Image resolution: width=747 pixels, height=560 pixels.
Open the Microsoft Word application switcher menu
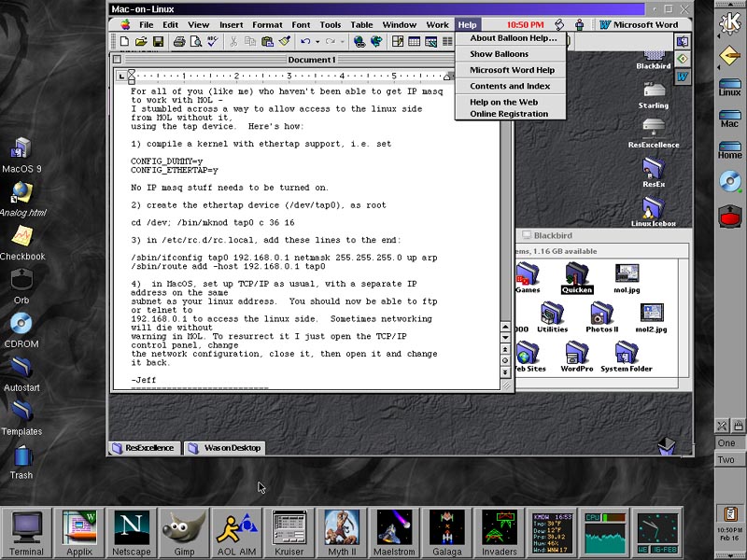click(x=640, y=25)
